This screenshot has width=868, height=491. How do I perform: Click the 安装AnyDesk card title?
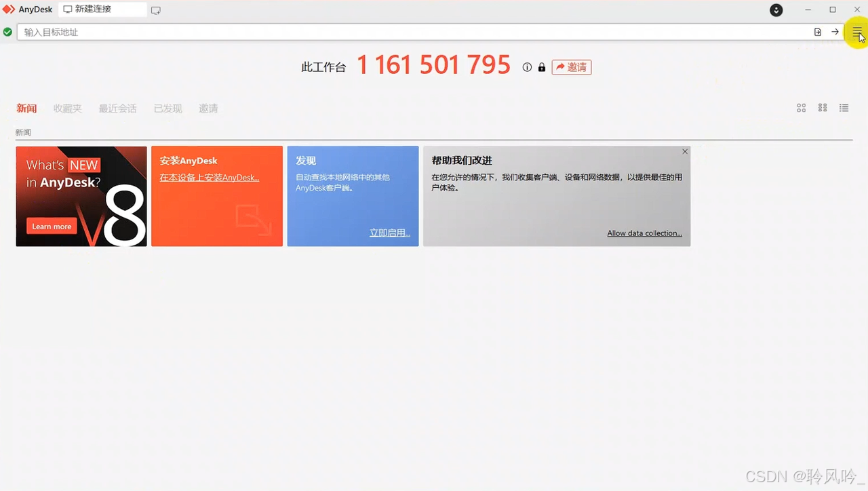(189, 161)
